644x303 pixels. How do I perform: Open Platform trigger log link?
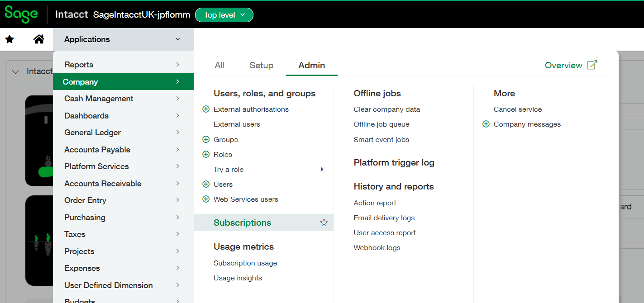pyautogui.click(x=394, y=163)
